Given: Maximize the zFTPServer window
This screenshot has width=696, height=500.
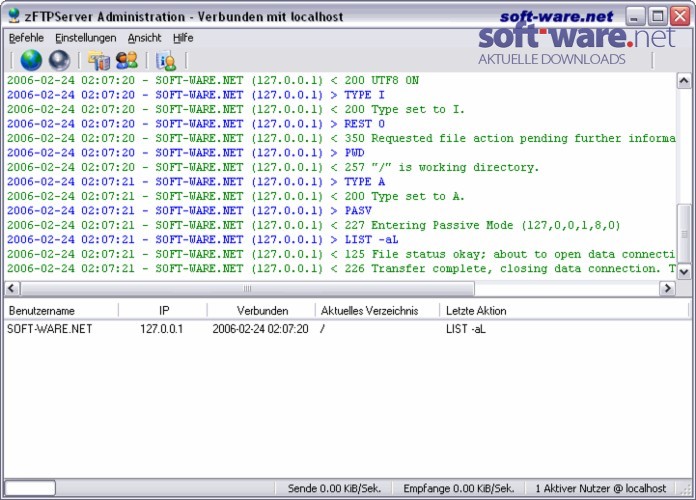Looking at the screenshot, I should 657,16.
